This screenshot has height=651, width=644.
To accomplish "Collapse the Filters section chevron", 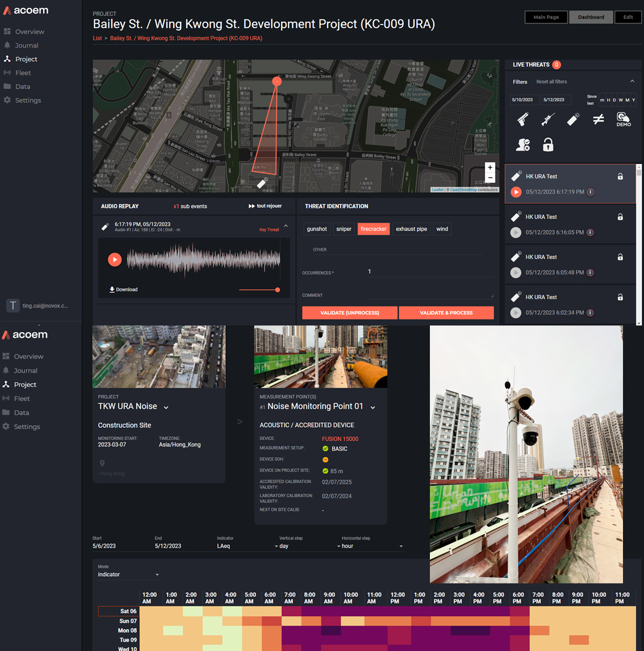I will [x=632, y=82].
